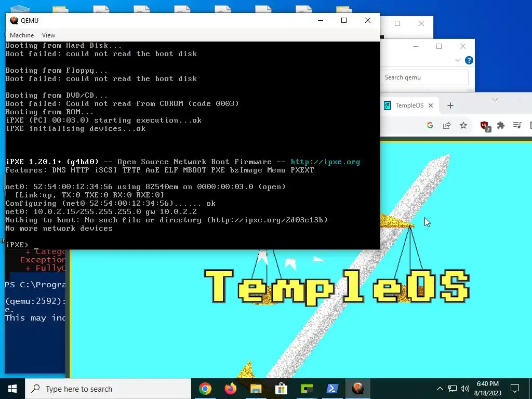The image size is (532, 399).
Task: Minimize the File Explorer window
Action: 416,46
